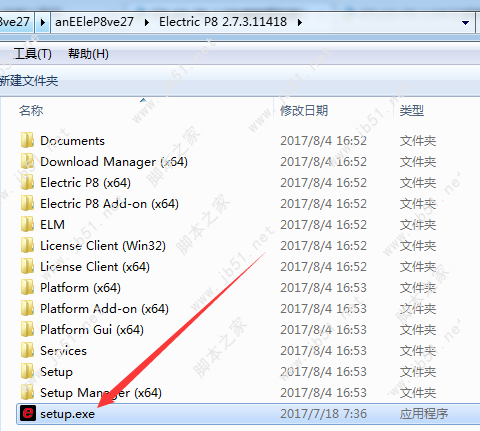
Task: Open the 帮助(H) menu
Action: (88, 54)
